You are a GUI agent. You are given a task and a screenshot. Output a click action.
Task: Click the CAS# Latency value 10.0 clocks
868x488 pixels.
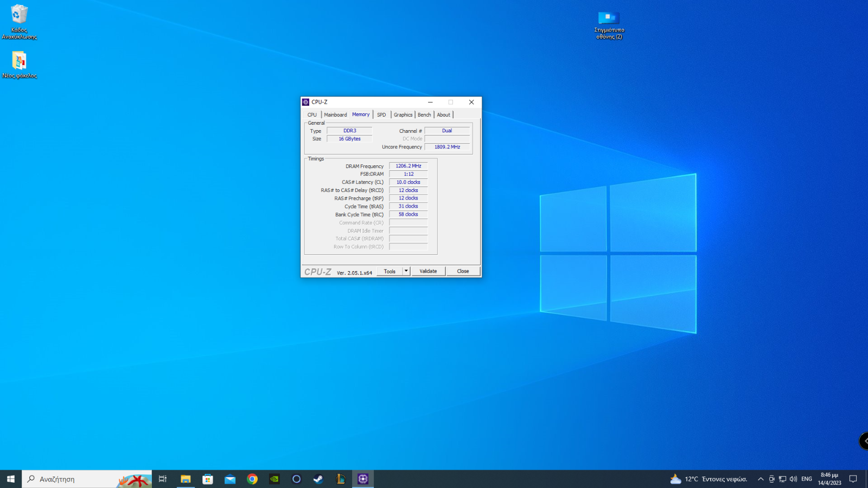point(409,182)
